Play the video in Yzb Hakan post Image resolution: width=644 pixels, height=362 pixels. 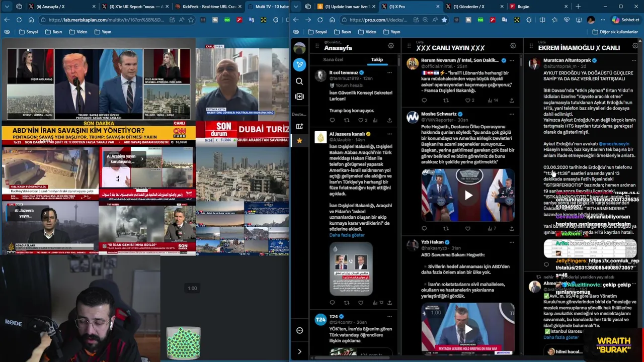468,329
